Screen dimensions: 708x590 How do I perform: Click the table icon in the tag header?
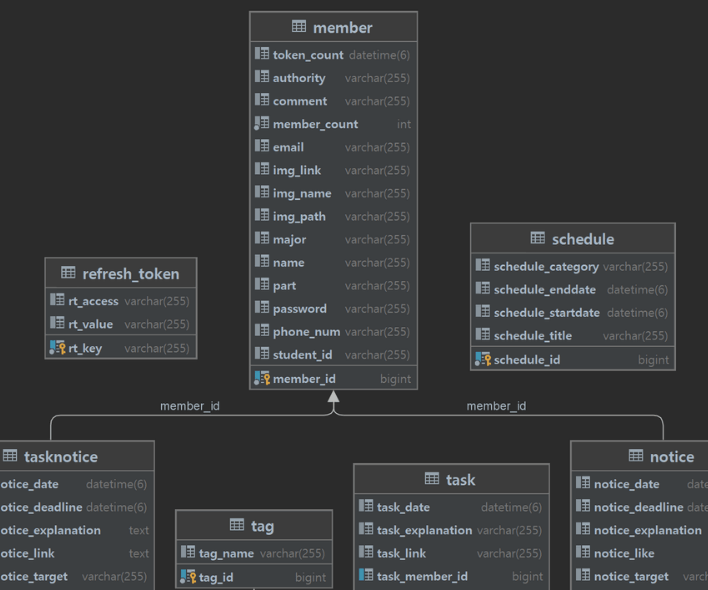pyautogui.click(x=237, y=525)
